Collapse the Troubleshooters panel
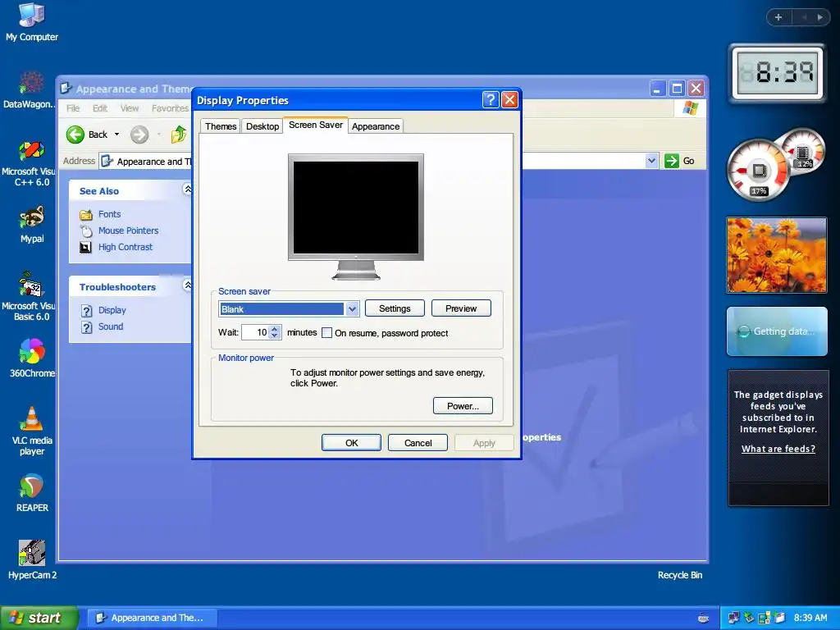Image resolution: width=840 pixels, height=630 pixels. click(187, 285)
